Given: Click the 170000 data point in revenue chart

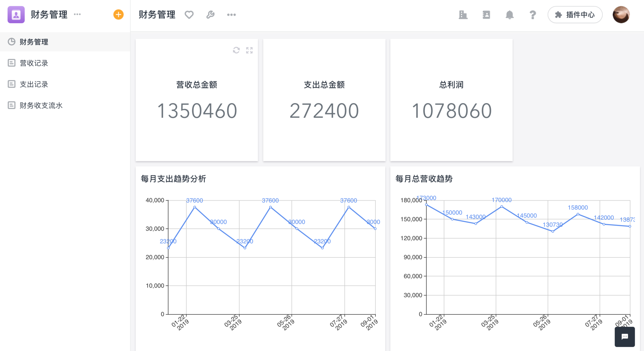Looking at the screenshot, I should tap(502, 207).
